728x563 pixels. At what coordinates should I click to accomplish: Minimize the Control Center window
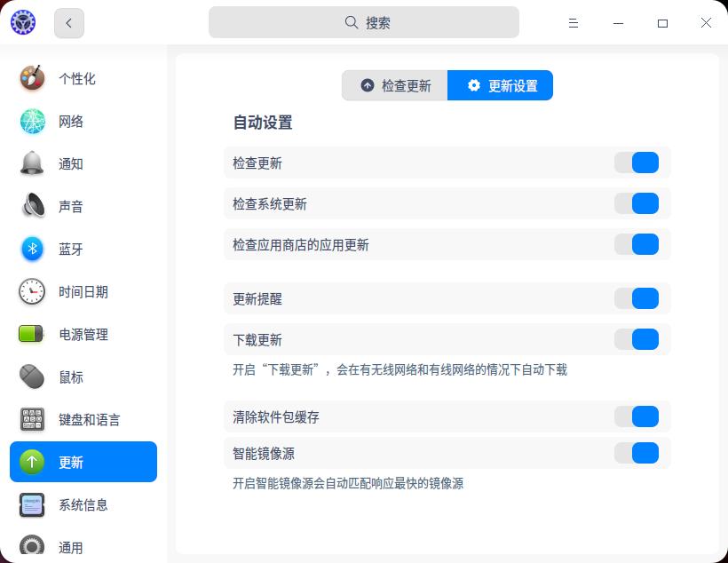(619, 23)
